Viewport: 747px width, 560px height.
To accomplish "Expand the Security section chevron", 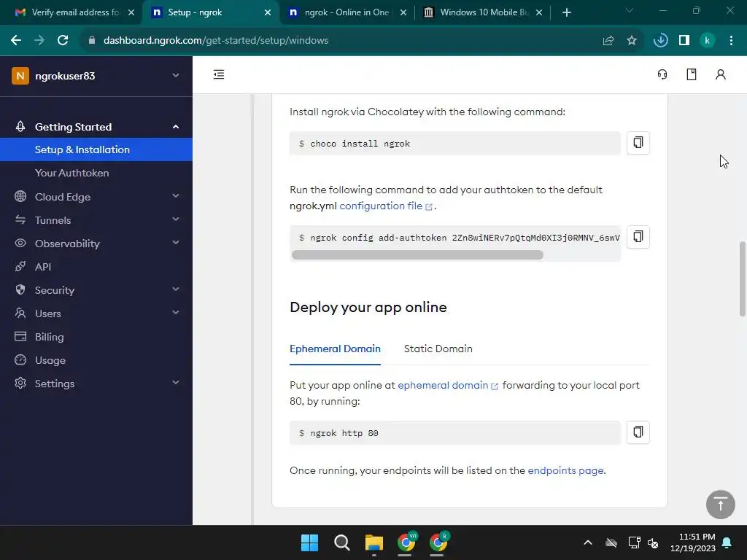I will 176,289.
